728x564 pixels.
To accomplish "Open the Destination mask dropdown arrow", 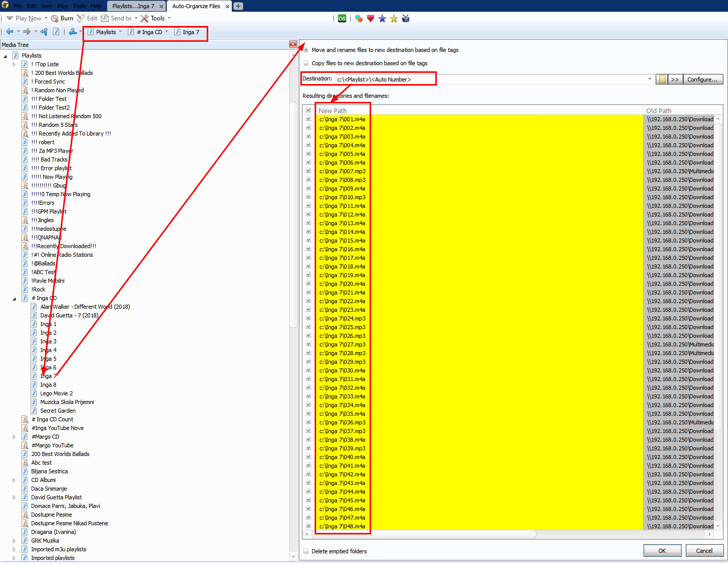I will [650, 79].
